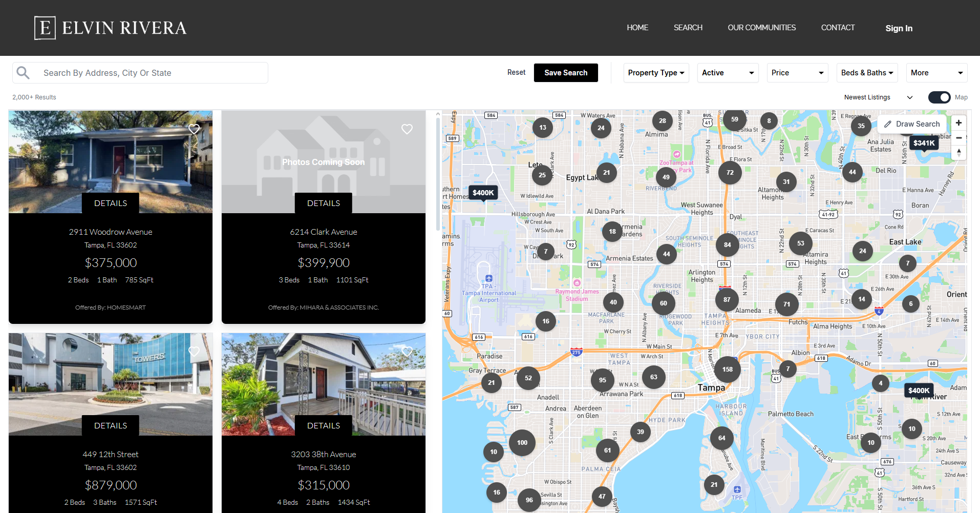The height and width of the screenshot is (513, 980).
Task: Open the CONTACT page from the navbar
Action: (838, 28)
